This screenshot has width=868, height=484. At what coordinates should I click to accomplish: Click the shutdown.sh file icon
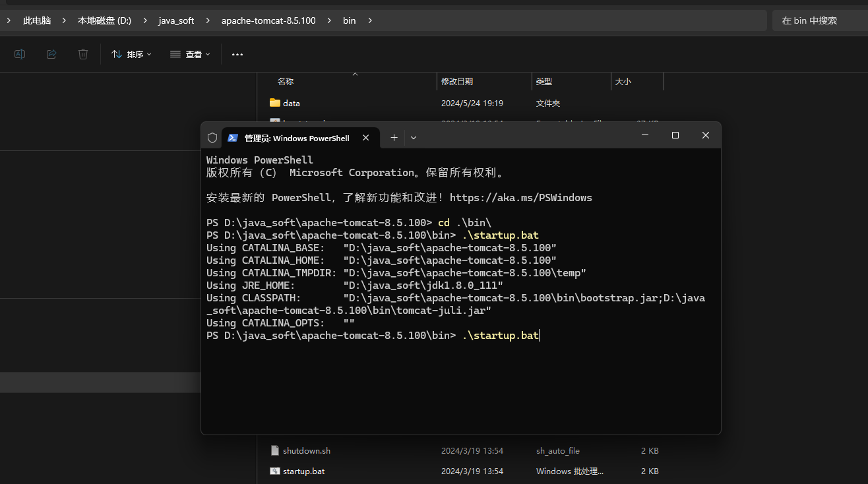click(275, 450)
